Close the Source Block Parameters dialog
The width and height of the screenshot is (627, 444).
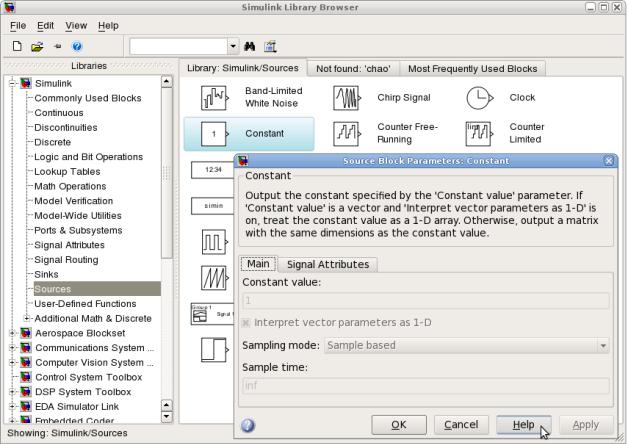coord(609,161)
